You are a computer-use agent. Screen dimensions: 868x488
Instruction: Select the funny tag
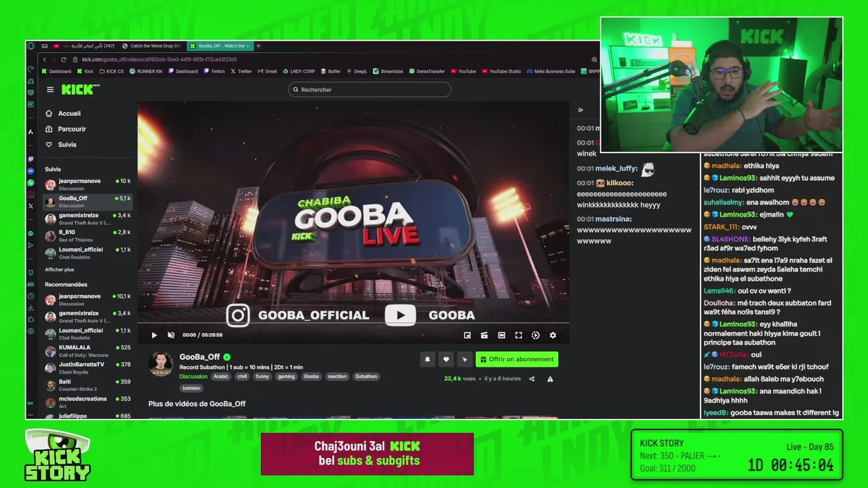262,376
